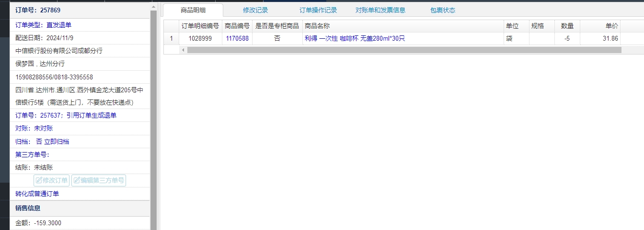The height and width of the screenshot is (230, 644).
Task: Open the 对账单和发票信息 tab
Action: (380, 10)
